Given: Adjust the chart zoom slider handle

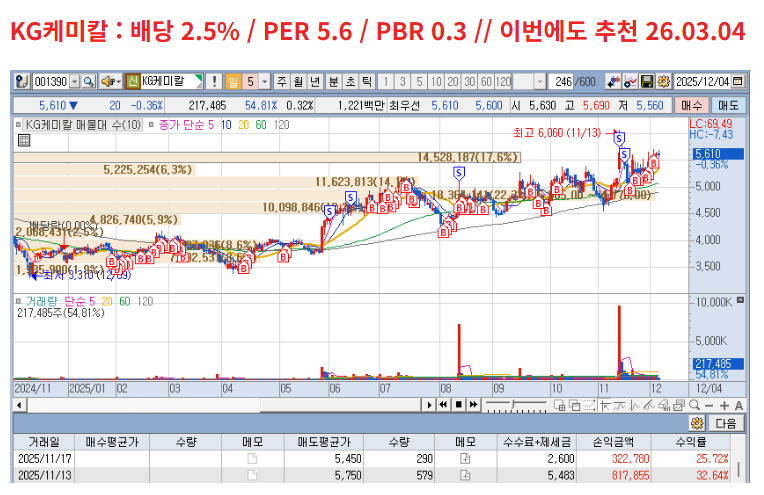Looking at the screenshot, I should click(x=513, y=405).
